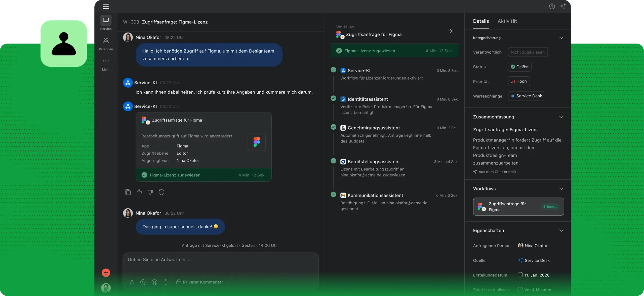
Task: Collapse the Kategorisierung section
Action: pos(561,38)
